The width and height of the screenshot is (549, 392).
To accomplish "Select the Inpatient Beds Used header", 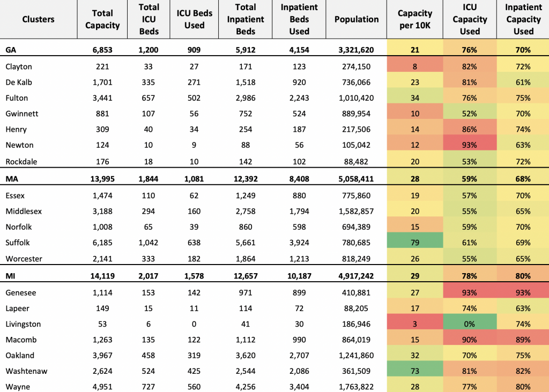I will pos(299,19).
